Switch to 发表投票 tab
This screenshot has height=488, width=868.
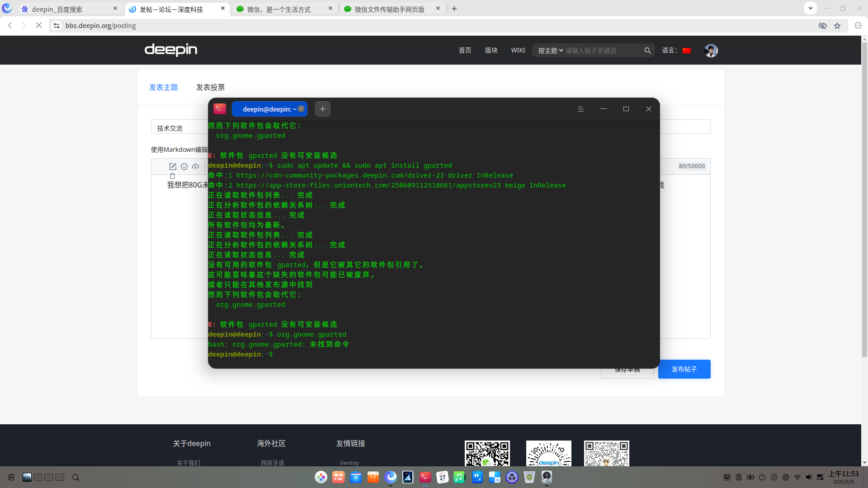[210, 87]
